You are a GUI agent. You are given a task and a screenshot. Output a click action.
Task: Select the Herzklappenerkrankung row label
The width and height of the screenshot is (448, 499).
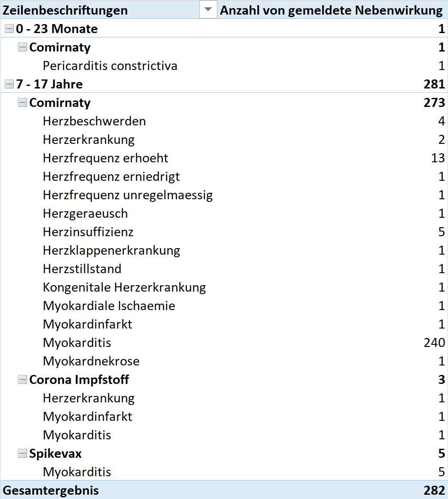click(x=111, y=250)
